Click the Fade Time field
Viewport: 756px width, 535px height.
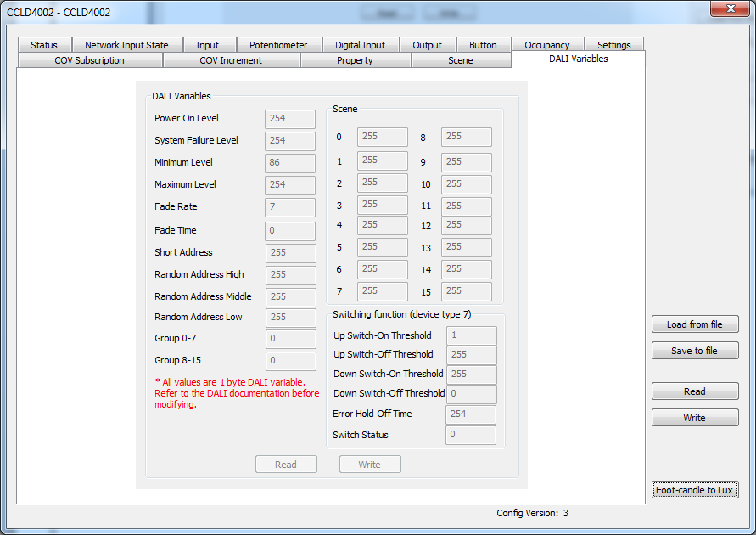click(290, 231)
